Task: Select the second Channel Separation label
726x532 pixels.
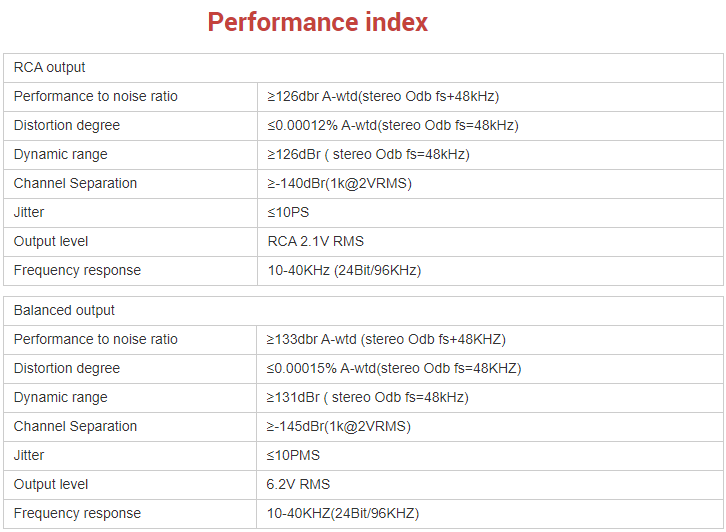Action: point(76,427)
